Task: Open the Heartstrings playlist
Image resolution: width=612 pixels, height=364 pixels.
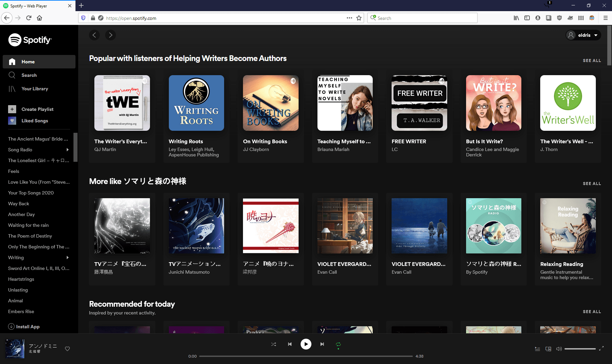Action: (21, 279)
